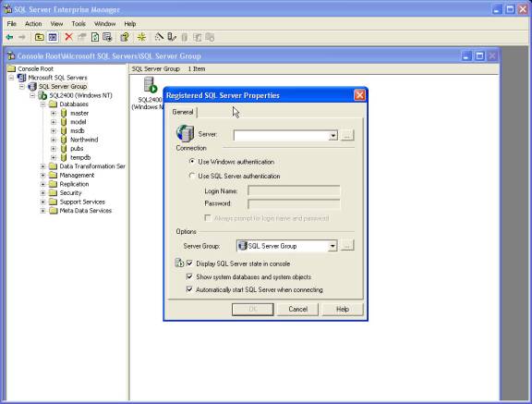Screen dimensions: 532x404
Task: Click the pubs database cylinder icon
Action: coord(64,148)
